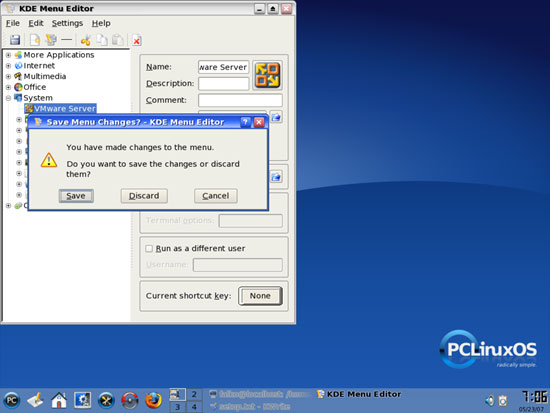
Task: Click the None shortcut key button
Action: 260,296
